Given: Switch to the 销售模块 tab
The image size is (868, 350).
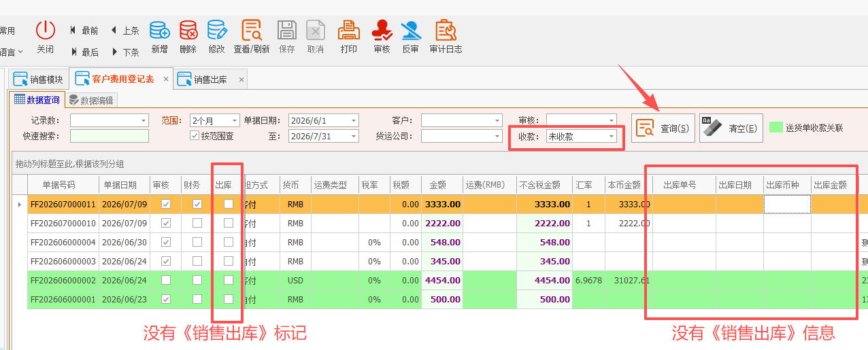Looking at the screenshot, I should [39, 80].
